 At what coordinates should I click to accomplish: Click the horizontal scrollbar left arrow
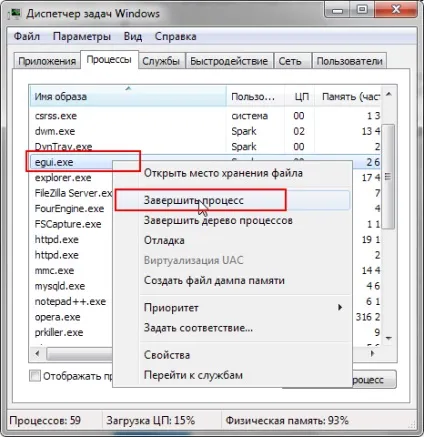click(x=37, y=353)
